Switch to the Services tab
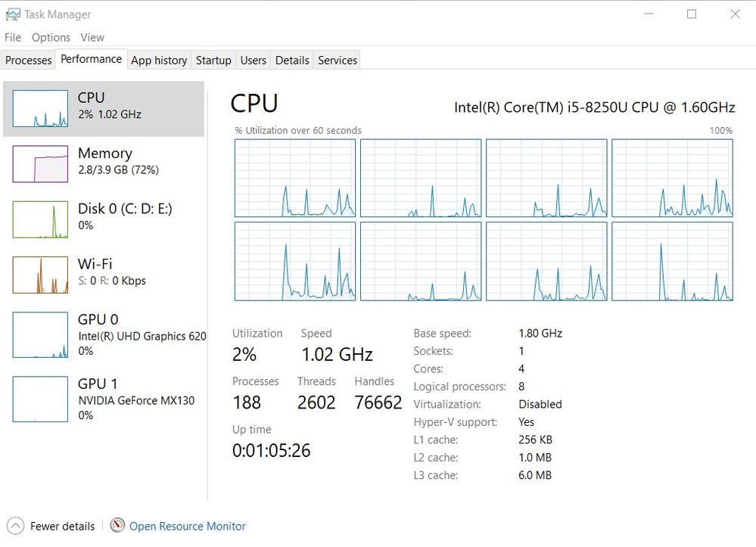The image size is (756, 547). pos(338,61)
